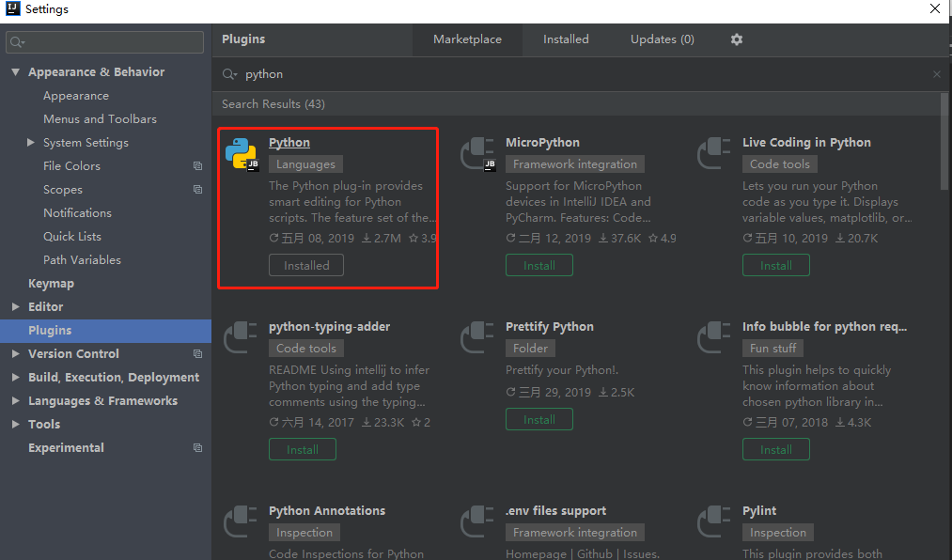This screenshot has width=952, height=560.
Task: Click Framework integration tag under MicroPython
Action: (x=575, y=164)
